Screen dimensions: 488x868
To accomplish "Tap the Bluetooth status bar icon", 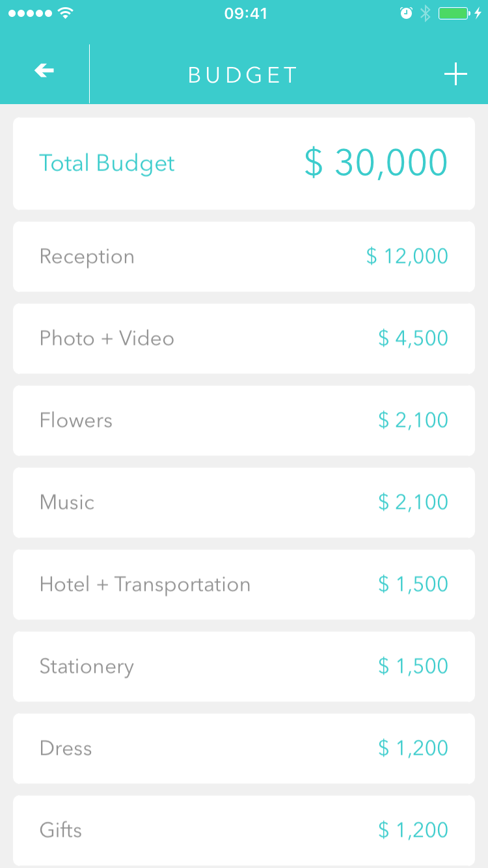I will coord(425,13).
